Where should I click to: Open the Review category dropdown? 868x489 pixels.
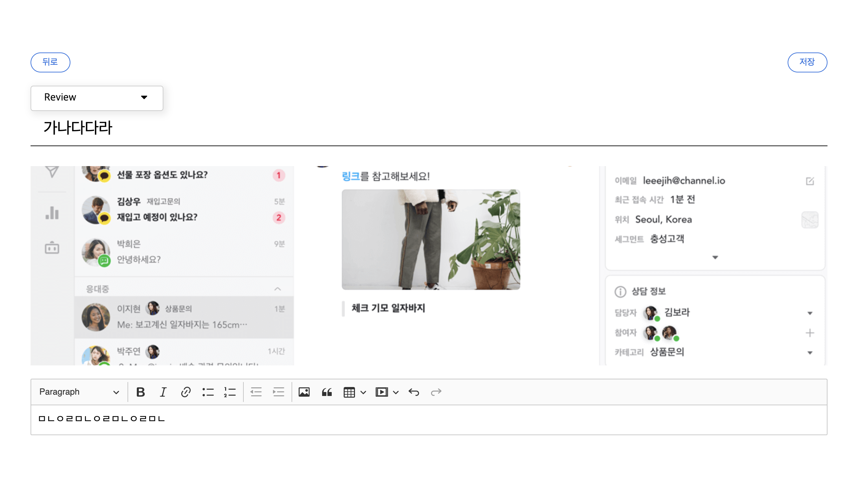tap(97, 98)
